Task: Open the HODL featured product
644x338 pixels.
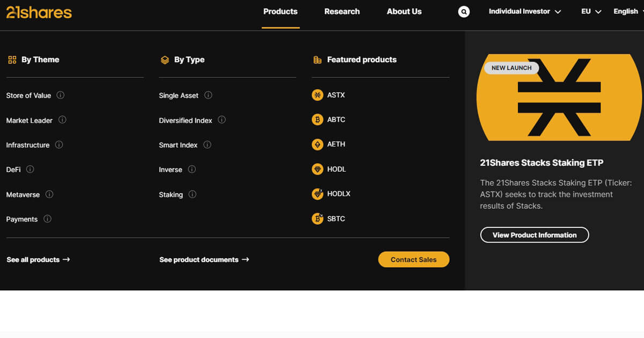Action: [336, 169]
